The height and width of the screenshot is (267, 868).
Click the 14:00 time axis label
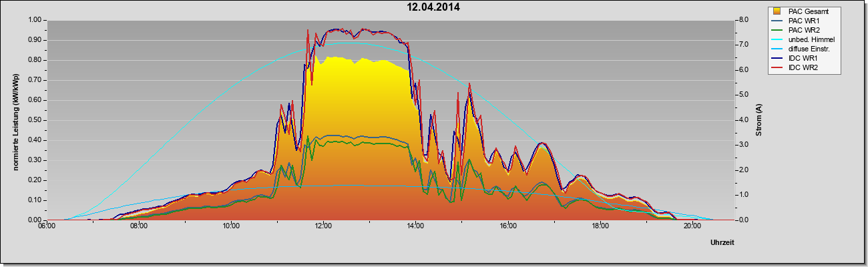[x=415, y=226]
